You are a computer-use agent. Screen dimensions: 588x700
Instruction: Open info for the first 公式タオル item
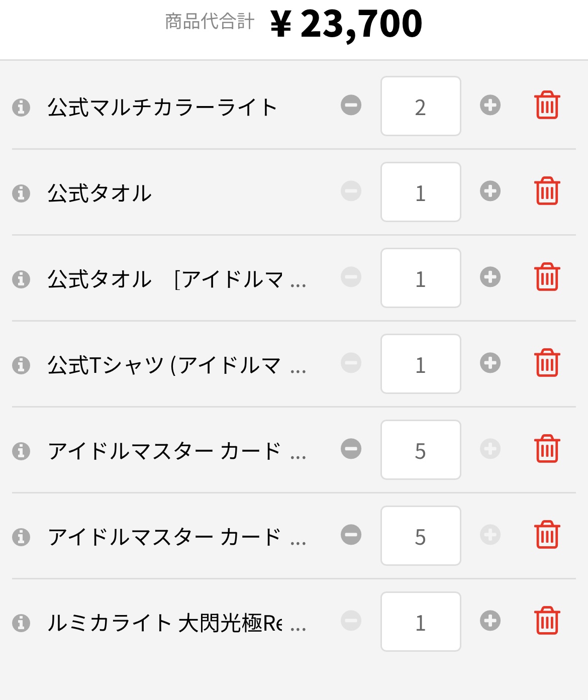21,193
